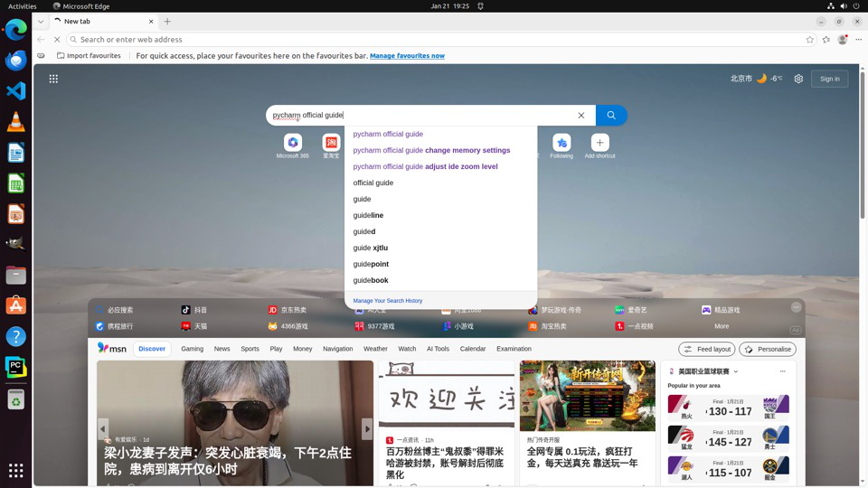Add this page to favourites star
The image size is (868, 488).
click(x=810, y=39)
